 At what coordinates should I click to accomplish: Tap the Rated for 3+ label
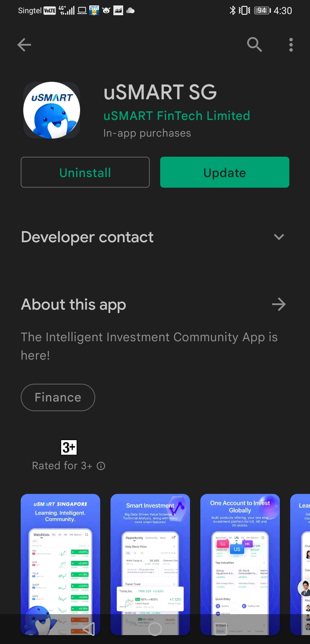[x=62, y=466]
